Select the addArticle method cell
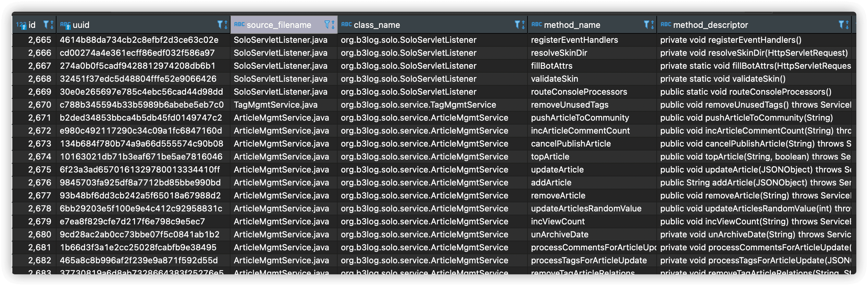The image size is (868, 286). [592, 182]
